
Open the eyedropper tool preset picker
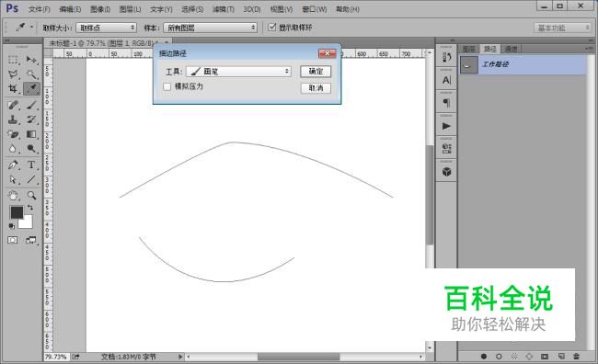pyautogui.click(x=31, y=27)
